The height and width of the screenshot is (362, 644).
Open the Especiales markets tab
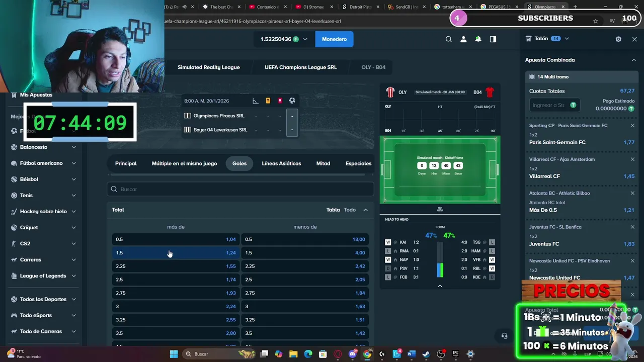click(358, 163)
